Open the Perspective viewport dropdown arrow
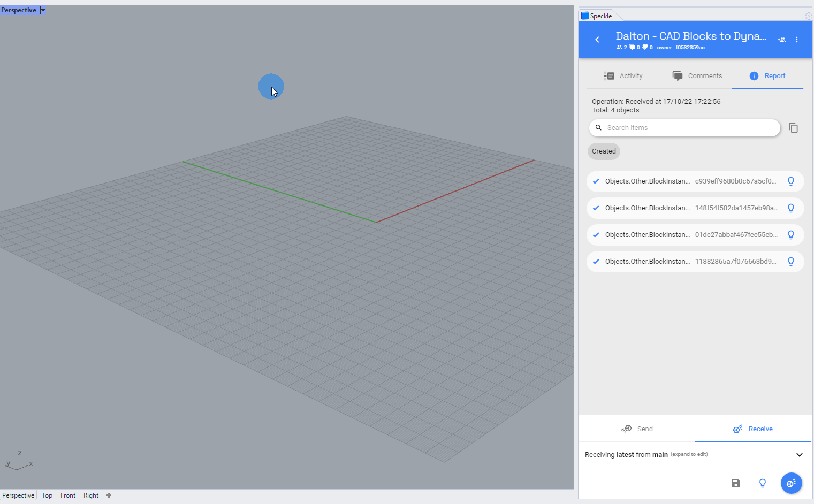The height and width of the screenshot is (504, 814). point(43,10)
